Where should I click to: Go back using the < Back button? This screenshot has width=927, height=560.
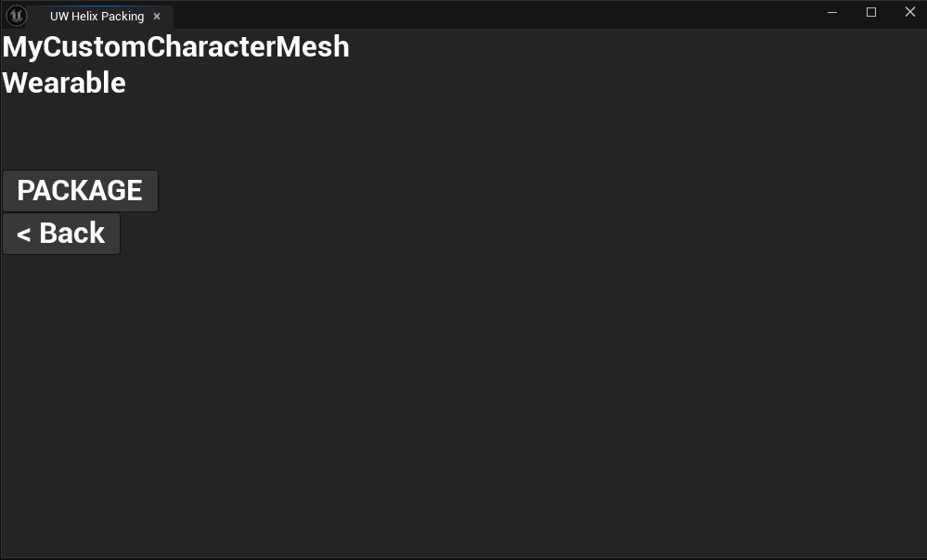coord(61,234)
